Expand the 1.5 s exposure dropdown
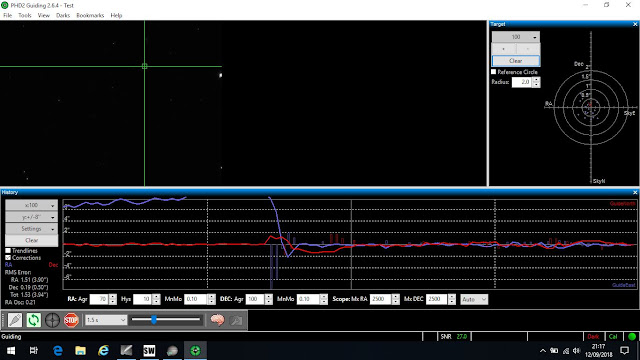Image resolution: width=640 pixels, height=360 pixels. click(x=106, y=320)
